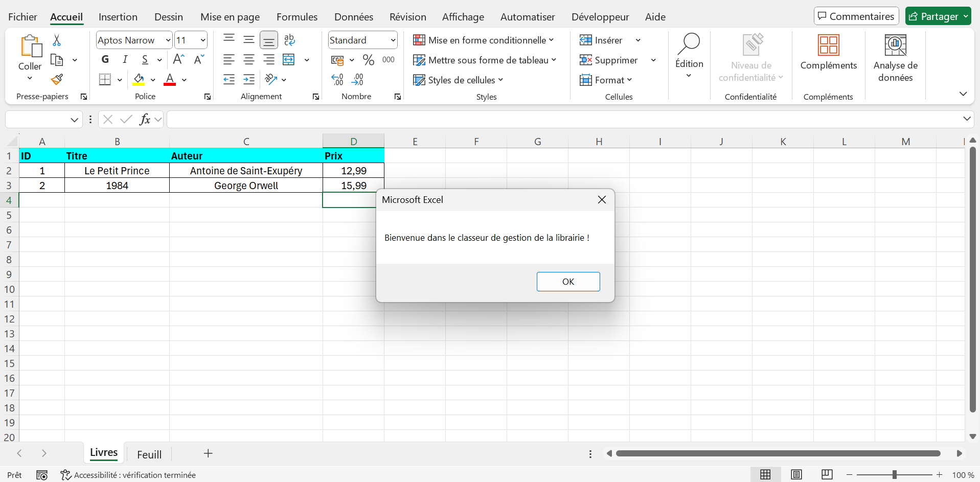Apply percent style
Screen dimensions: 980x482
369,60
